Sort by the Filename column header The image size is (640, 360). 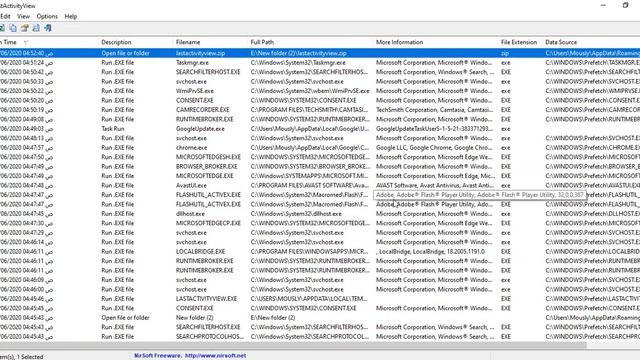point(188,42)
